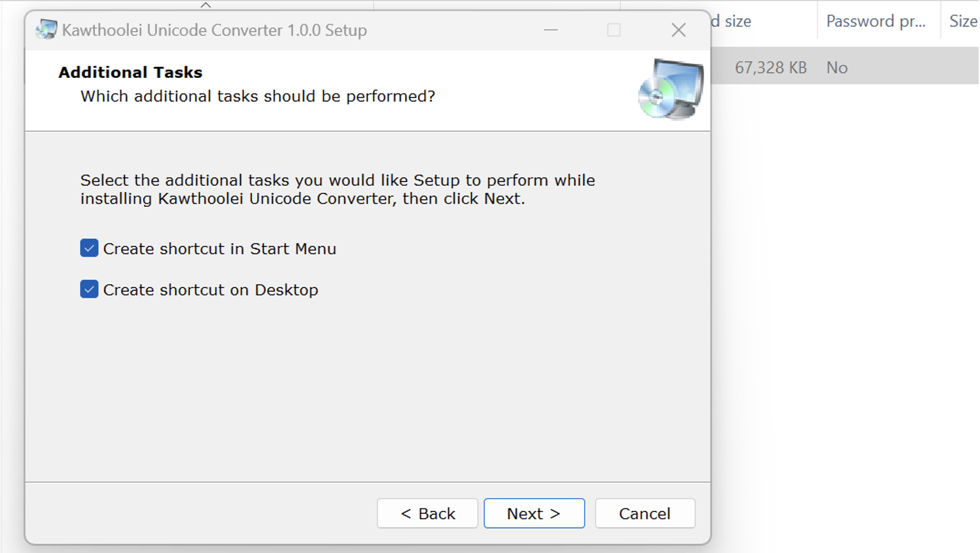The height and width of the screenshot is (553, 980).
Task: Click the Packed size column header
Action: pos(731,21)
